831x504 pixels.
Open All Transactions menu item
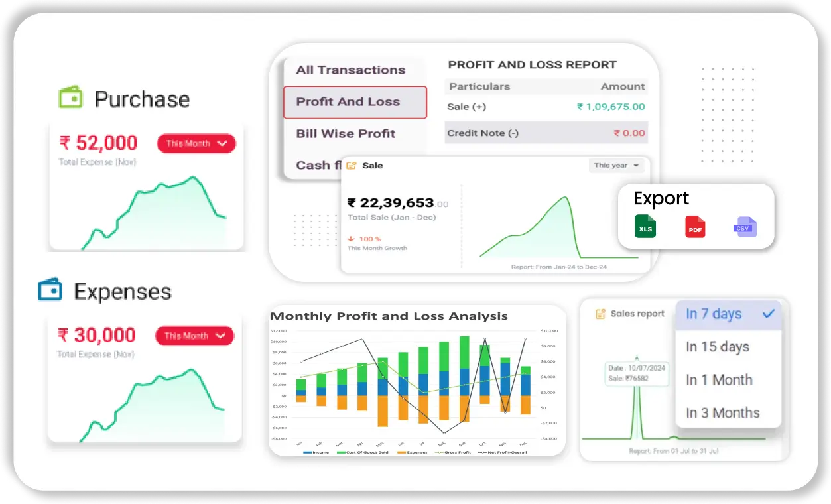(x=350, y=70)
